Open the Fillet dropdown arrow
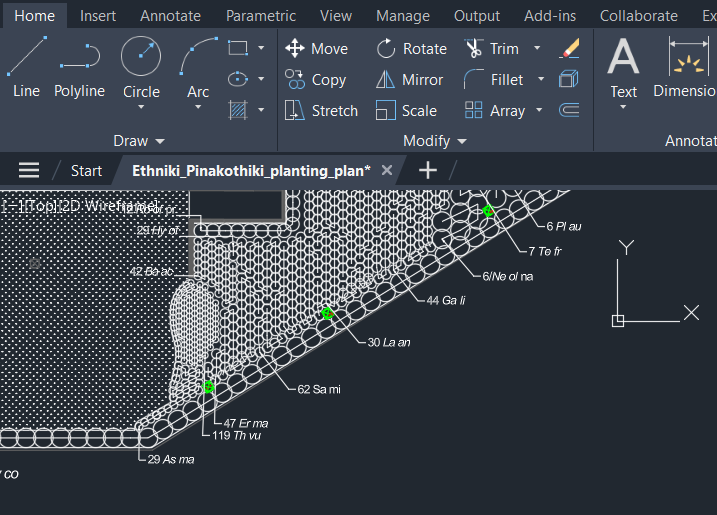 541,80
